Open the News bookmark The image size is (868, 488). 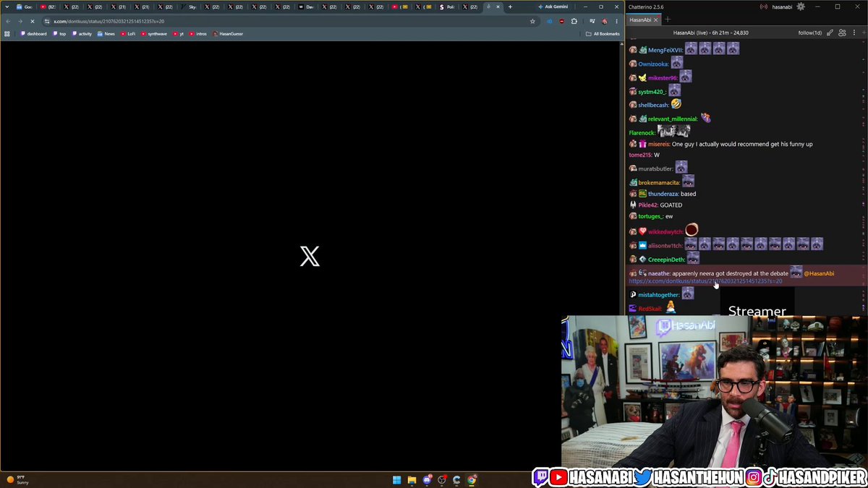[x=106, y=34]
